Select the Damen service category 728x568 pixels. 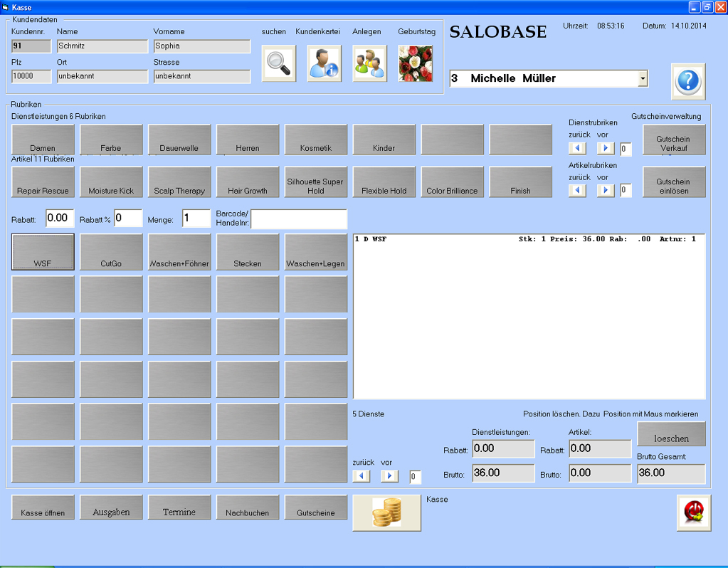tap(43, 140)
